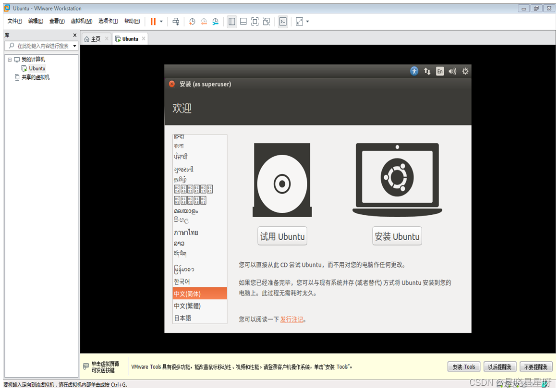Revert to the latest snapshot icon
The image size is (559, 392).
click(204, 21)
